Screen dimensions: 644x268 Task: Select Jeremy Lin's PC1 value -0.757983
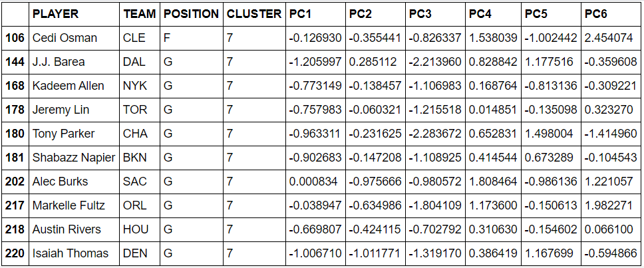[x=315, y=110]
